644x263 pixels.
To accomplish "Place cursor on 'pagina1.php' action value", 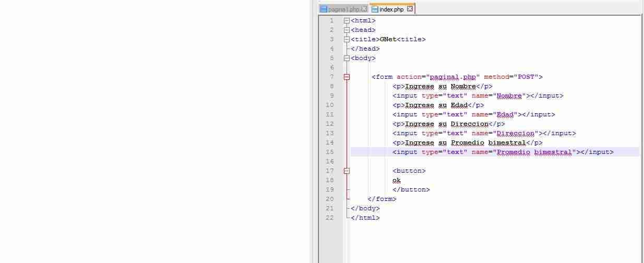I will 452,77.
